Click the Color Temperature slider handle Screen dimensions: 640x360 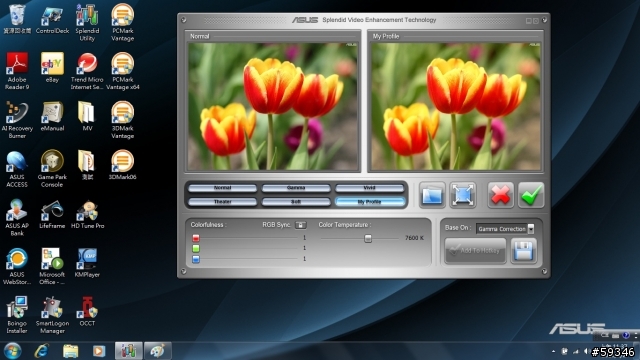[x=368, y=238]
